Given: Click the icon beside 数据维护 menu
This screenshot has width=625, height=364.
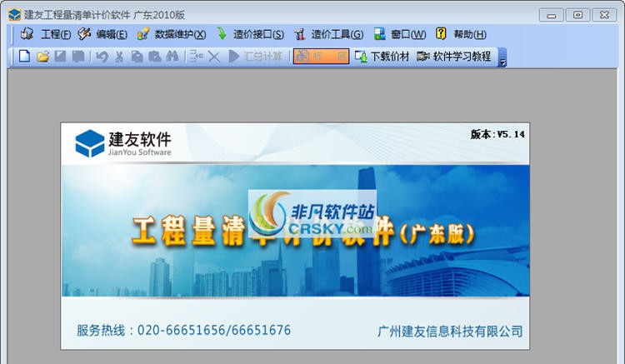Looking at the screenshot, I should click(x=143, y=34).
